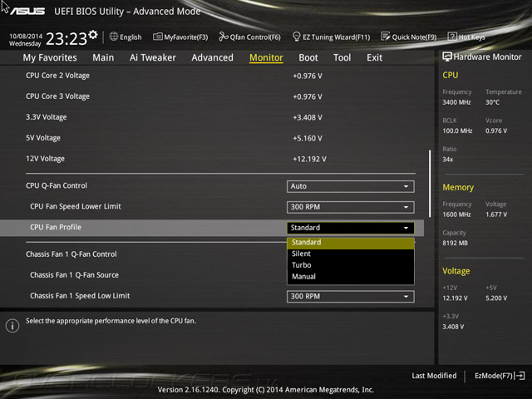Click the 1600 MHz memory frequency value

pos(456,214)
